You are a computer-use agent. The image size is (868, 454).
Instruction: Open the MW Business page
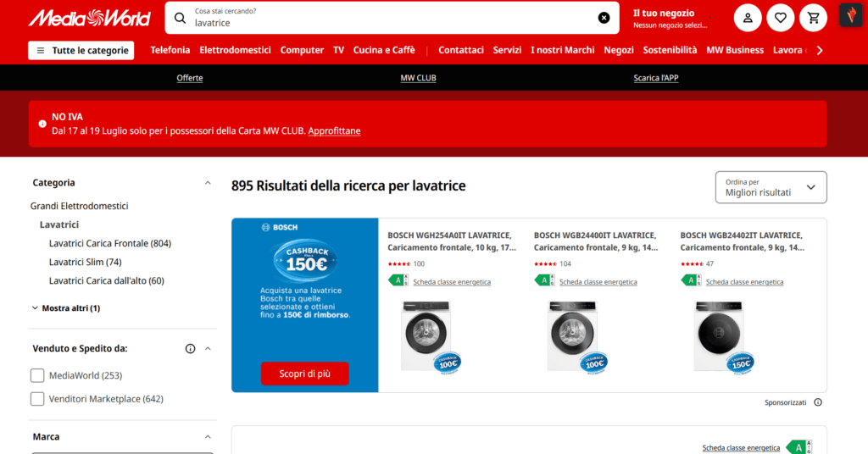pyautogui.click(x=735, y=50)
